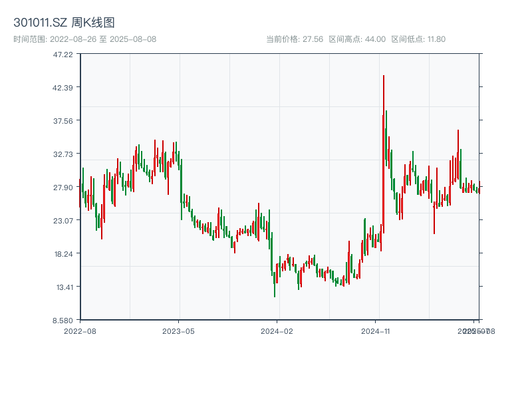Click the 2022-08 x-axis date label

click(80, 331)
